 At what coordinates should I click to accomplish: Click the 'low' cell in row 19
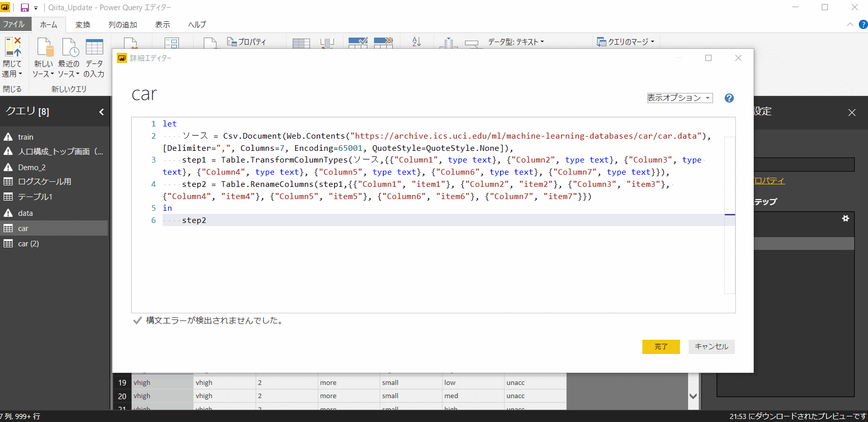473,382
